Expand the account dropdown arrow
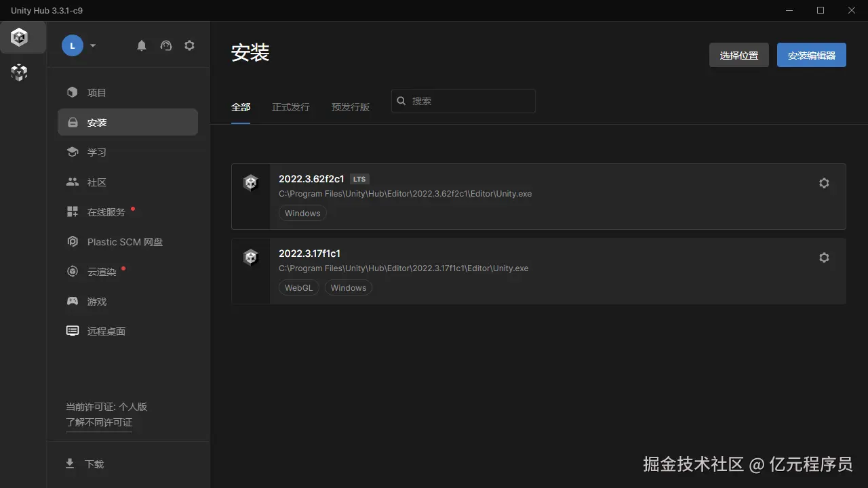868x488 pixels. pyautogui.click(x=93, y=46)
